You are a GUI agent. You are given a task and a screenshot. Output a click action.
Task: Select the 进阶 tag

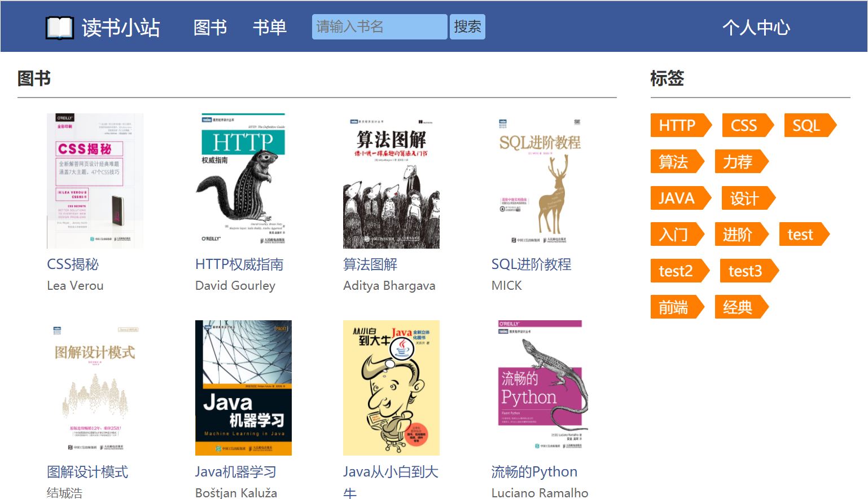tap(742, 235)
